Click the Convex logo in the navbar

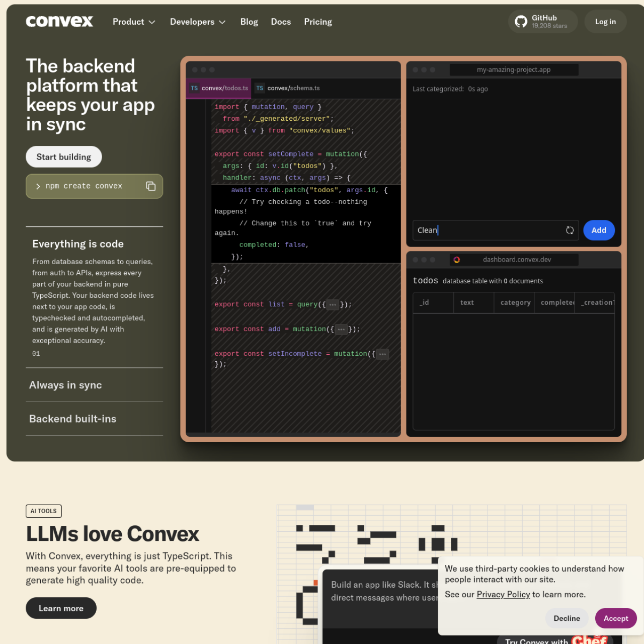[x=59, y=21]
